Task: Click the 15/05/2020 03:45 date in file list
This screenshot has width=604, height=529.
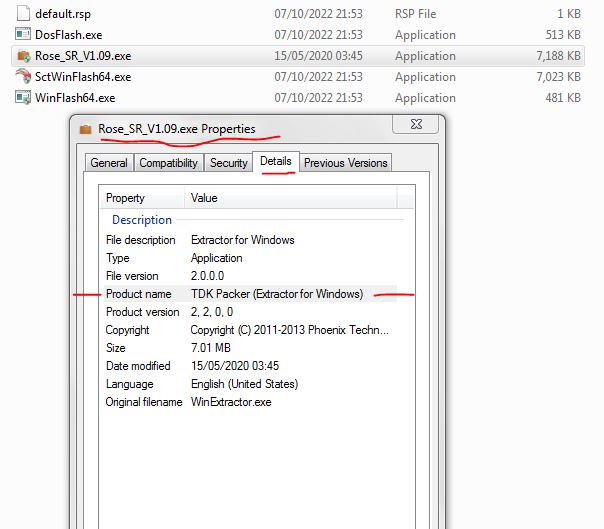Action: 319,56
